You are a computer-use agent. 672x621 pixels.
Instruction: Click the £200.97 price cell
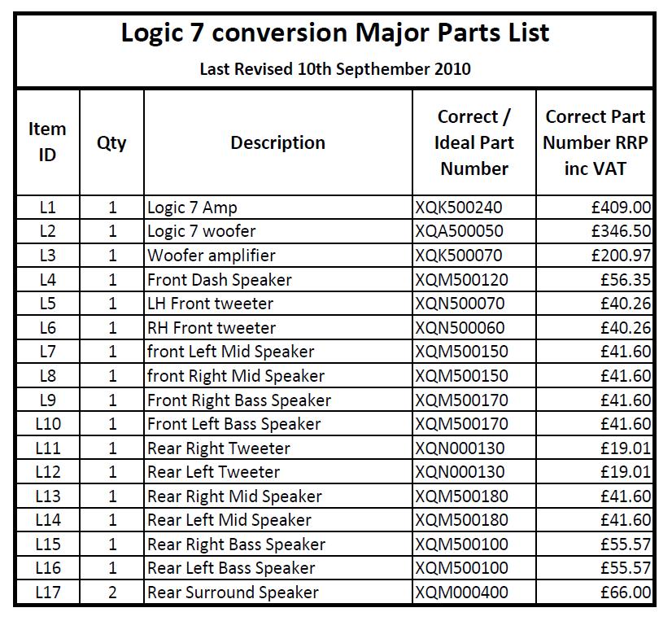click(595, 256)
